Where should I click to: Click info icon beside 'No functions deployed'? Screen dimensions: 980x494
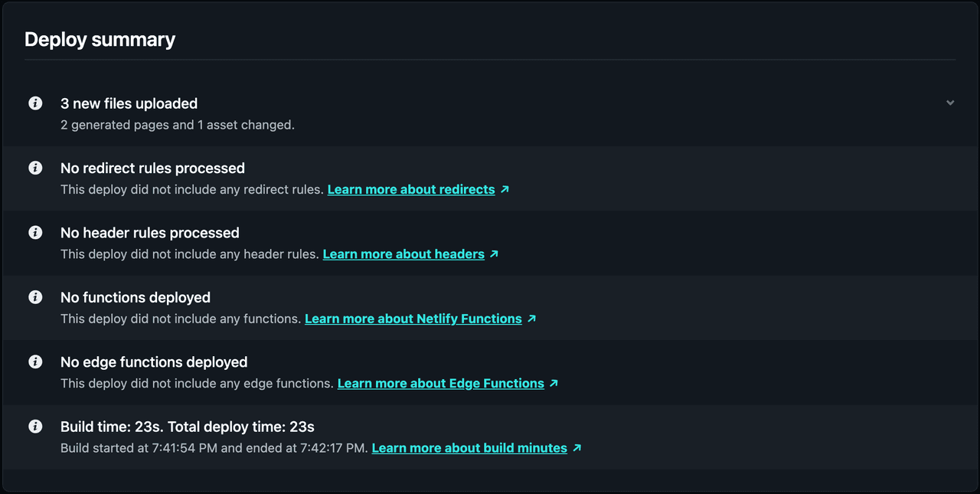coord(35,297)
